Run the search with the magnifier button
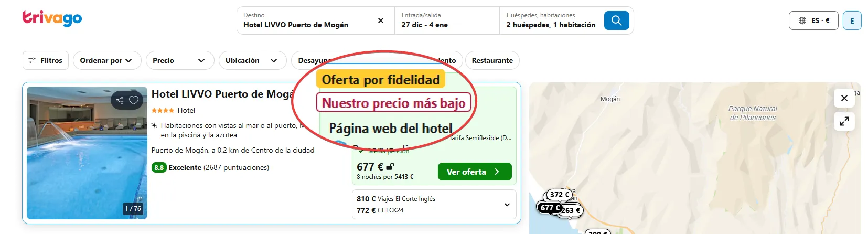868x234 pixels. coord(616,20)
